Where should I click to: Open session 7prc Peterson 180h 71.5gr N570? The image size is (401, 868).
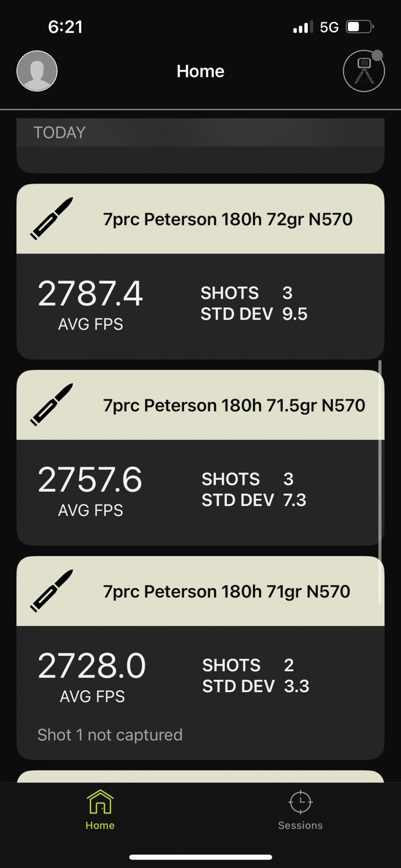[x=234, y=405]
